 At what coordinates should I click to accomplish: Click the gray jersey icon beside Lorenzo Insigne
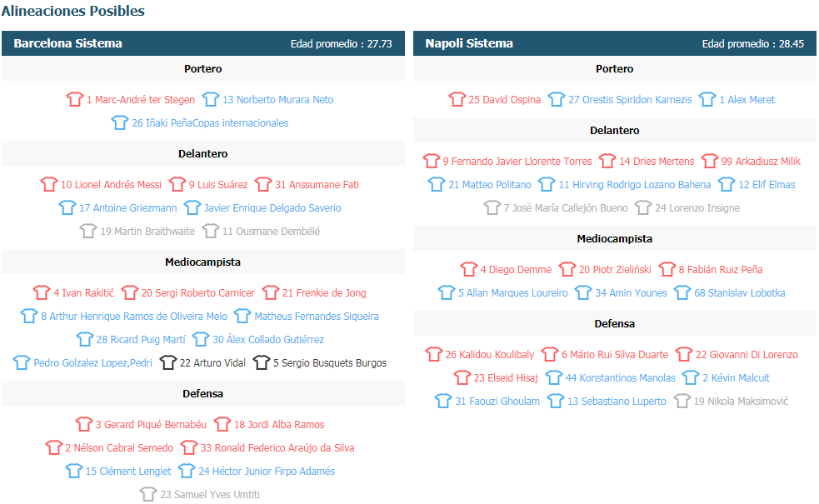(643, 208)
